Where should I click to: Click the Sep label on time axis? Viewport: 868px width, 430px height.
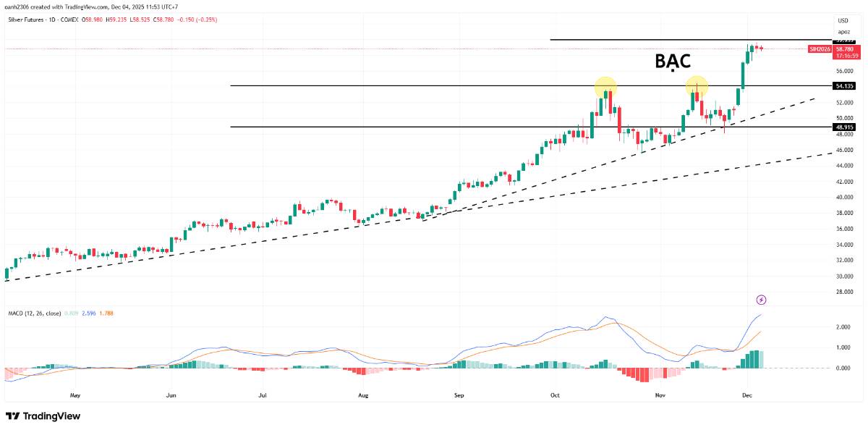[458, 396]
